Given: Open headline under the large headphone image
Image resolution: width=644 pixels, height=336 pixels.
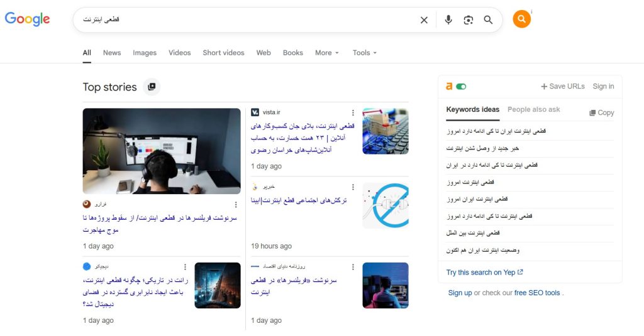Looking at the screenshot, I should 160,224.
